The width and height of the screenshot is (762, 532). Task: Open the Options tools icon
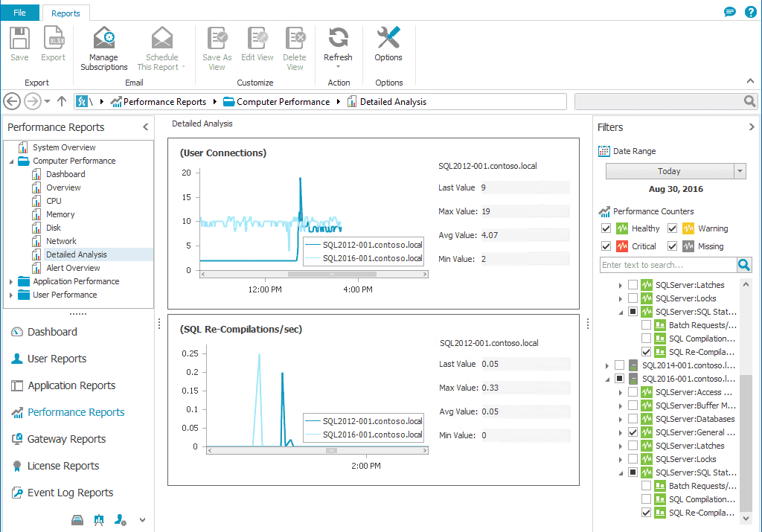pos(388,38)
